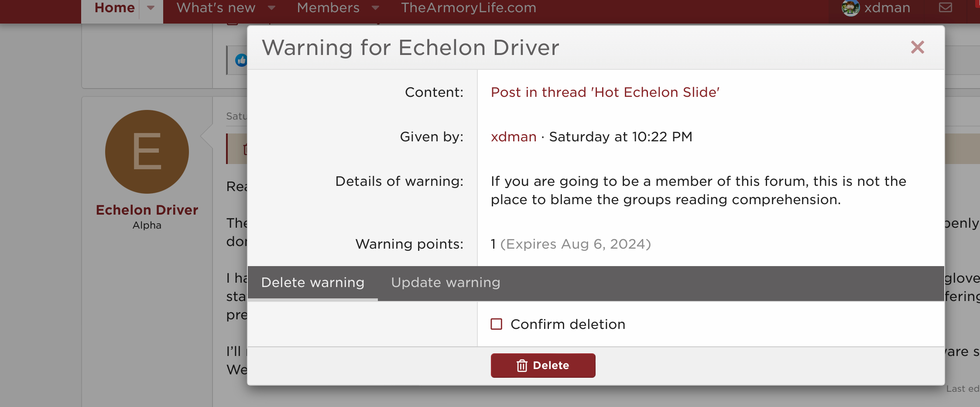The width and height of the screenshot is (980, 407).
Task: Open the Members navigation item
Action: 328,7
